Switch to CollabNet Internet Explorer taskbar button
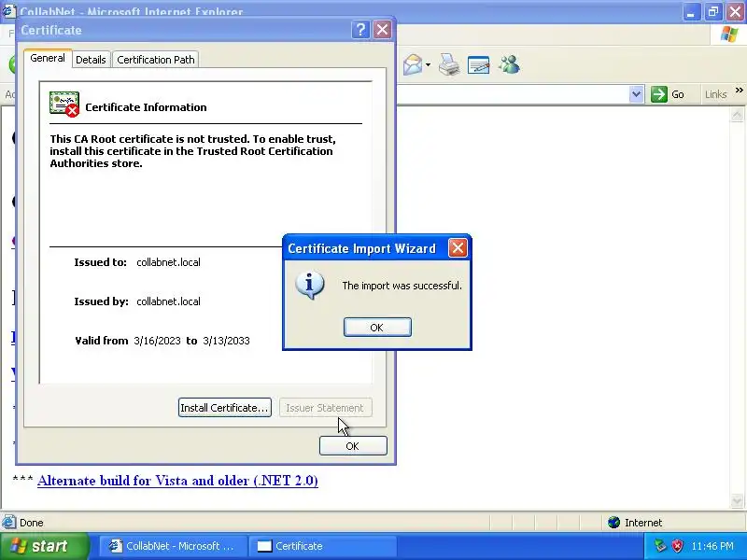747x560 pixels. tap(174, 546)
